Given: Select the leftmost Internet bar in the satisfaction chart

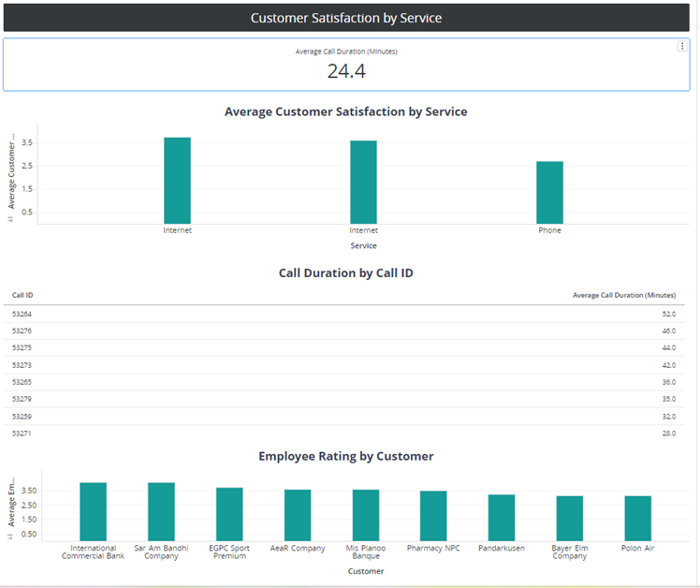Looking at the screenshot, I should [x=177, y=180].
